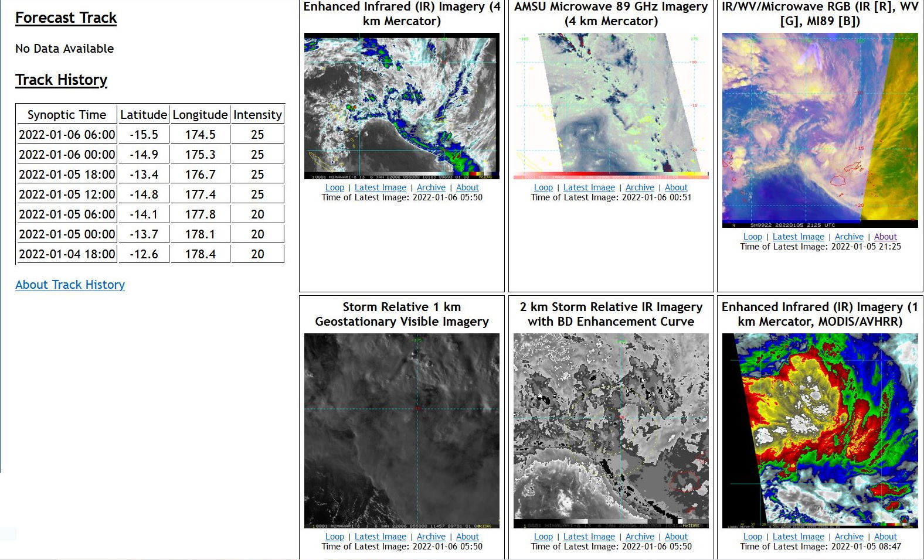924x560 pixels.
Task: Open About under Storm Relative Visible Imagery
Action: pos(467,537)
